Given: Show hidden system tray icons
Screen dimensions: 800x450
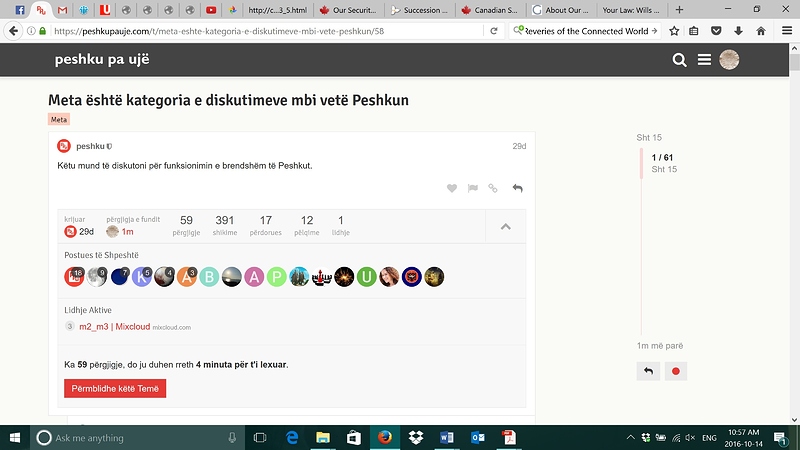Looking at the screenshot, I should [x=630, y=438].
